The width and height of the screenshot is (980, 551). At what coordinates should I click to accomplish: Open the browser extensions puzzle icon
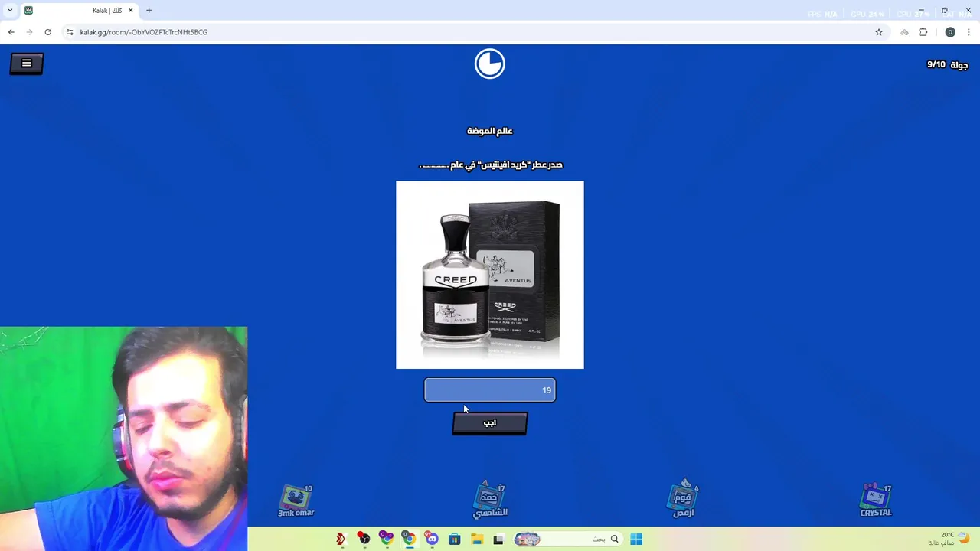point(923,32)
